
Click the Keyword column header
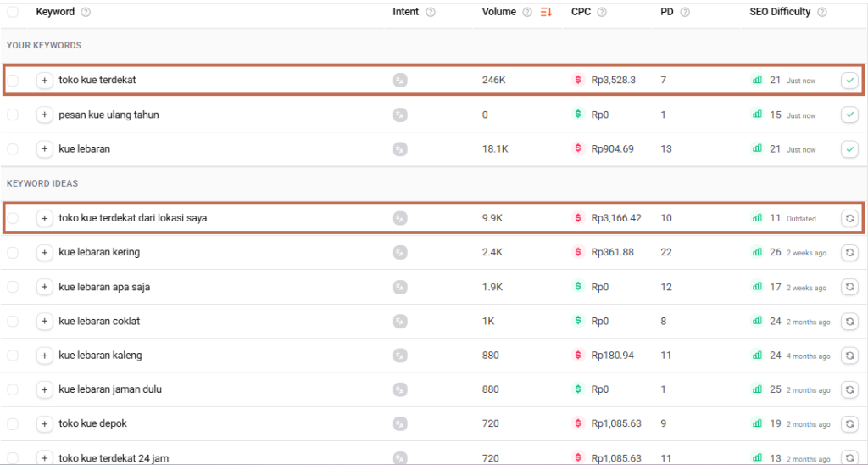pyautogui.click(x=55, y=12)
